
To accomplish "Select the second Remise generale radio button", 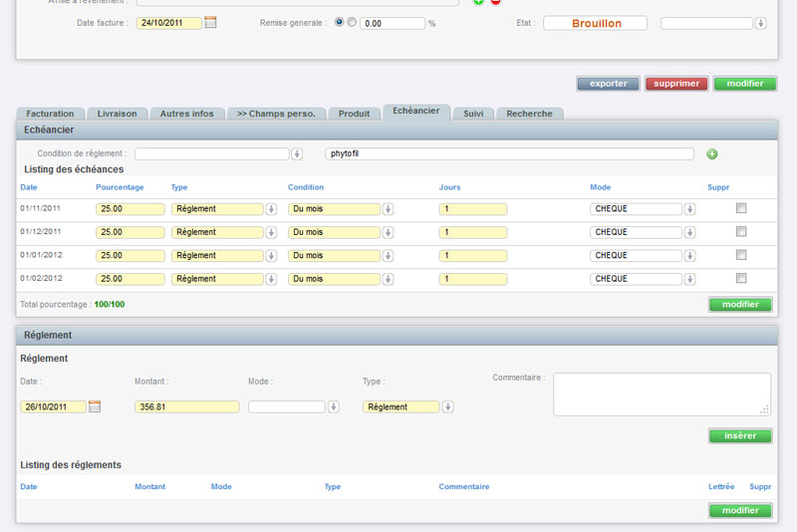I will click(x=352, y=22).
